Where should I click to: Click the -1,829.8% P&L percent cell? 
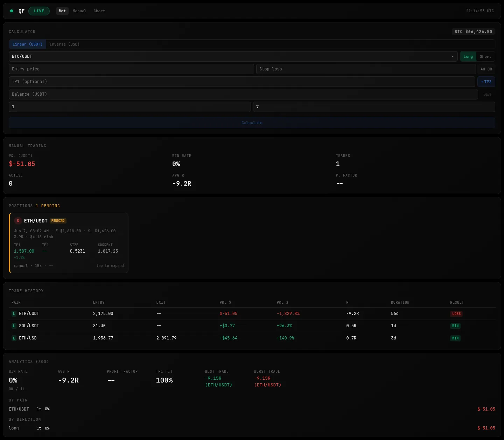[x=288, y=314]
